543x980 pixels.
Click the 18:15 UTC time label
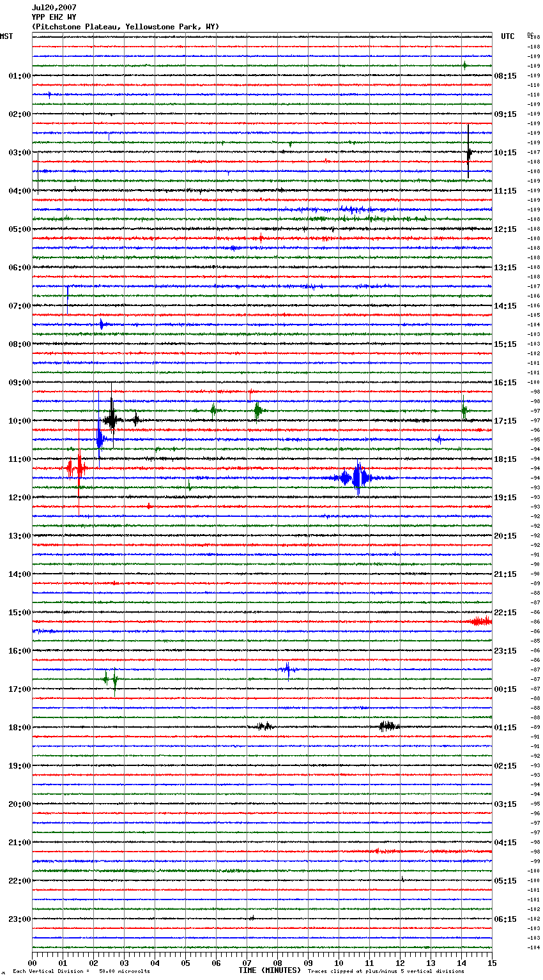[x=505, y=459]
